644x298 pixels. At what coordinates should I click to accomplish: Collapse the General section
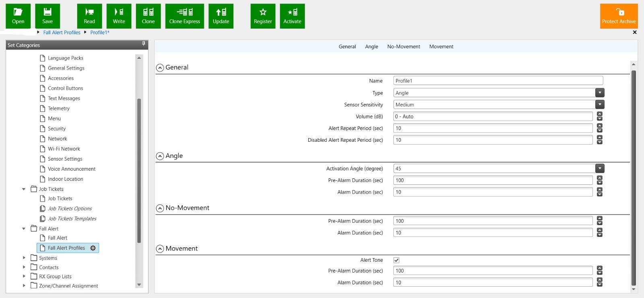pyautogui.click(x=160, y=68)
